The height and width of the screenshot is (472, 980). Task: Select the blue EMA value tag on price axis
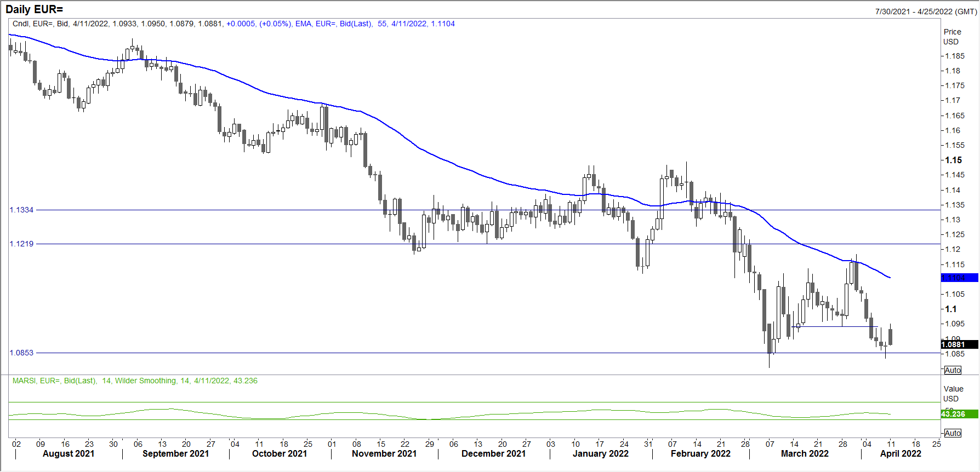pyautogui.click(x=960, y=278)
